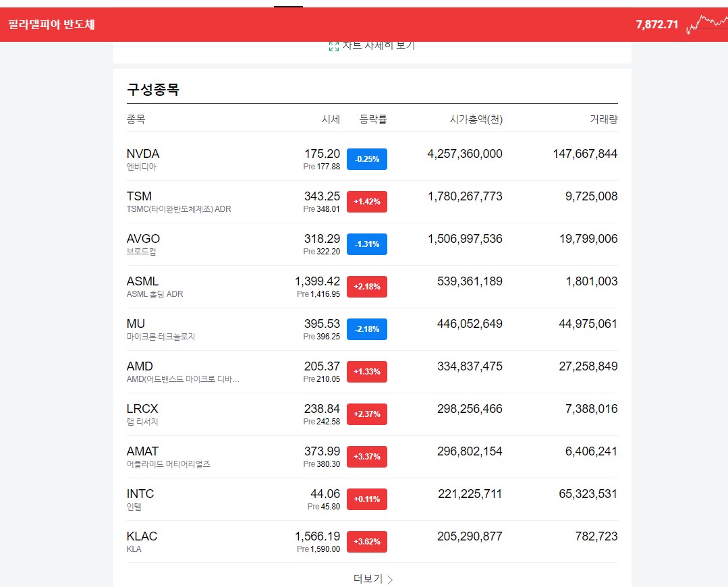Viewport: 728px width, 587px height.
Task: Click the 인텔 company name
Action: click(134, 507)
